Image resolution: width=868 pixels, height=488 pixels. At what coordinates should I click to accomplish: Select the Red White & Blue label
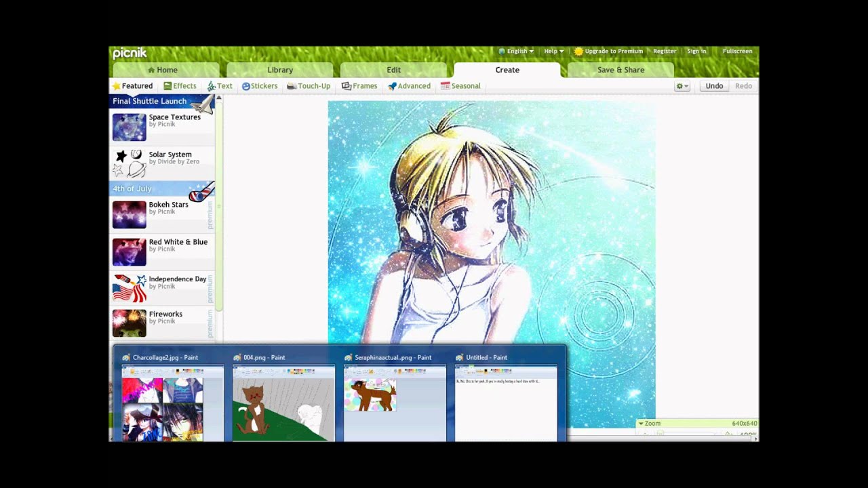coord(178,242)
